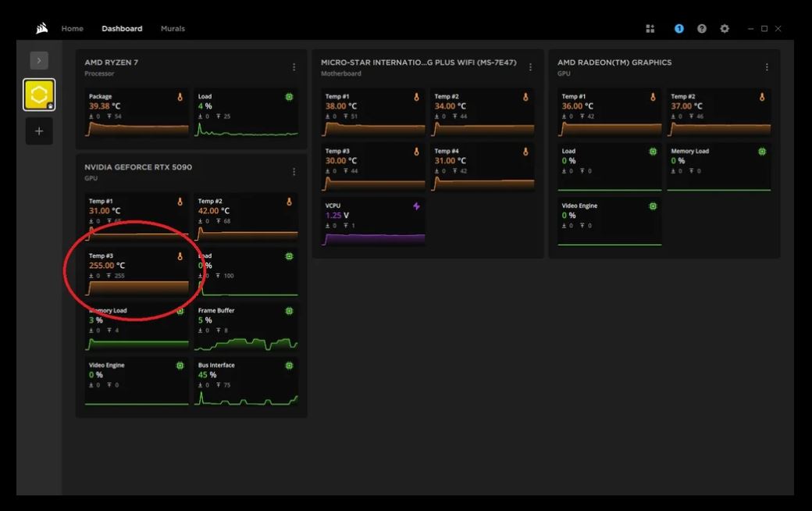812x511 pixels.
Task: Click chip icon on Radeon Video Engine tile
Action: tap(653, 206)
